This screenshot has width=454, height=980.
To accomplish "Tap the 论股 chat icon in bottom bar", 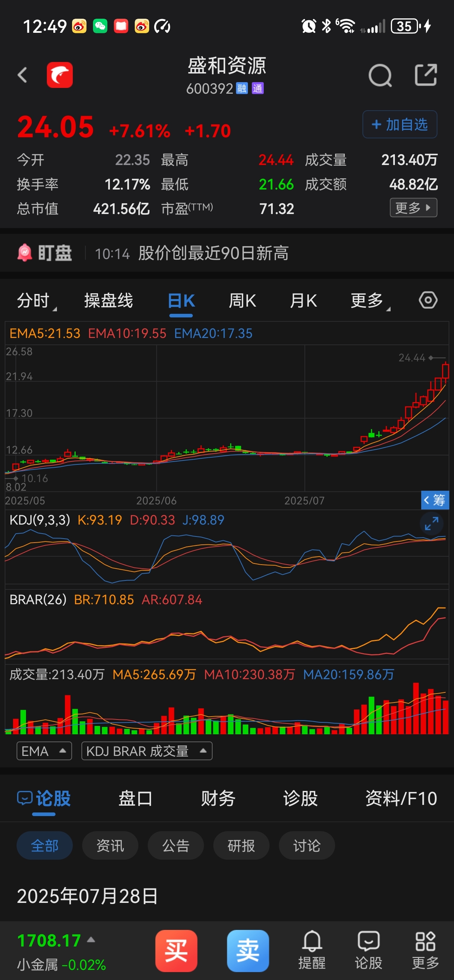I will point(368,950).
